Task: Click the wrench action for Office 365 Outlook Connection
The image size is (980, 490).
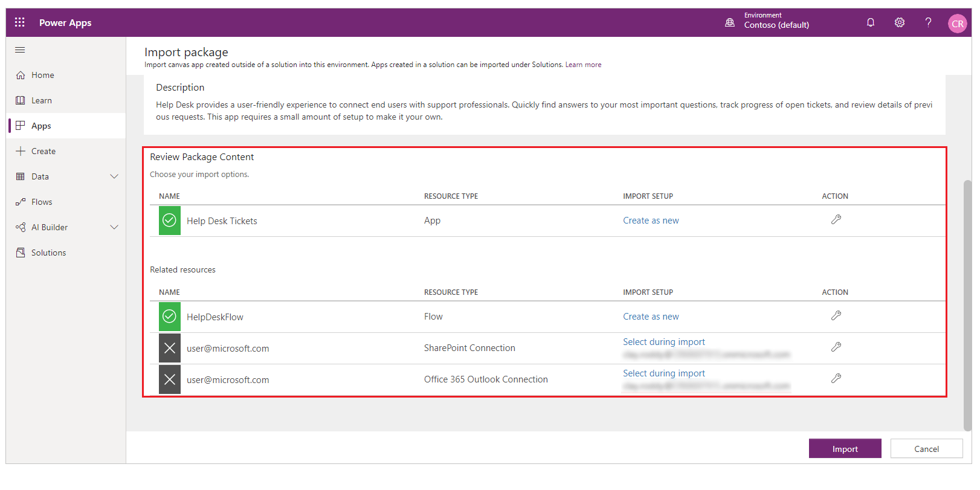Action: click(x=836, y=379)
